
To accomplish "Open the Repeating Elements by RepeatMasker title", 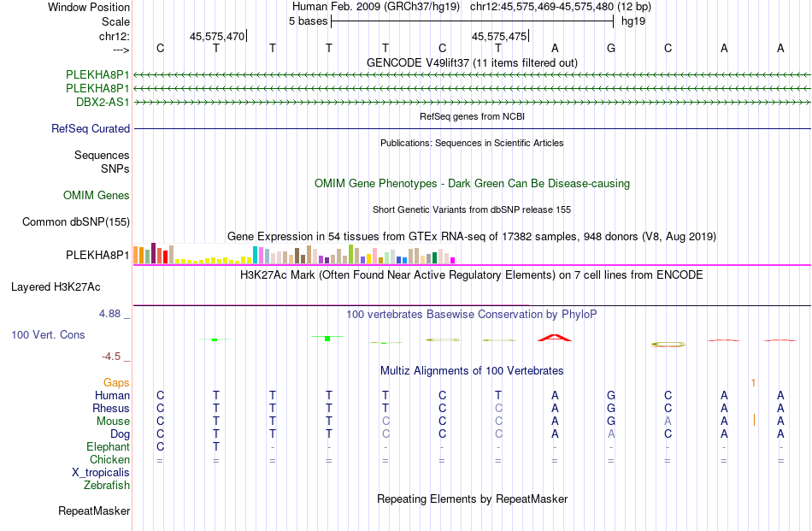I will [472, 499].
